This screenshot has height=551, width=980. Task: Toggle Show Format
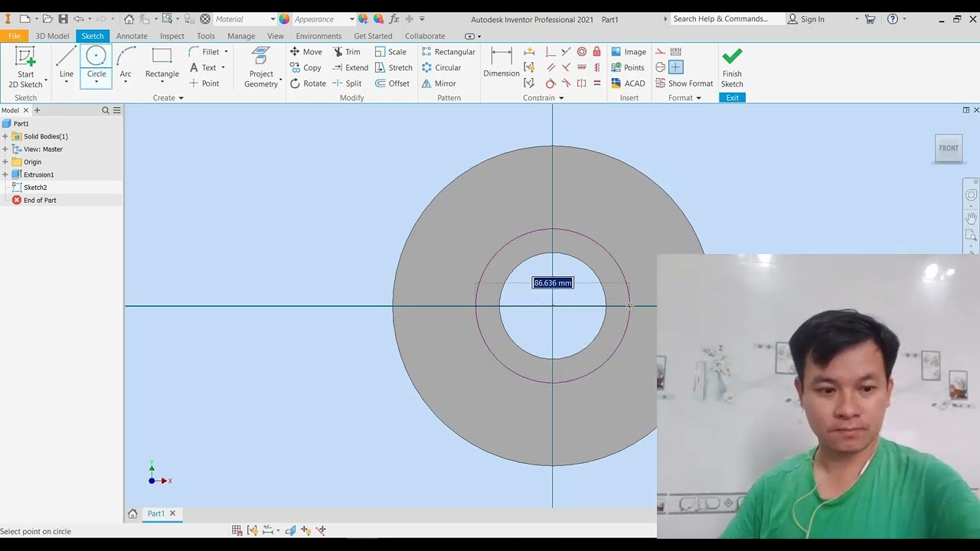(x=684, y=83)
